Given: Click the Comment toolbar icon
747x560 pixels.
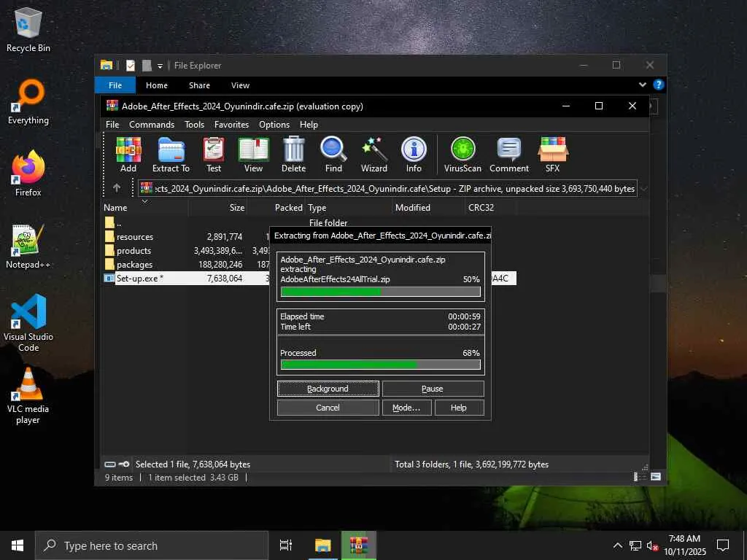Looking at the screenshot, I should (x=508, y=155).
